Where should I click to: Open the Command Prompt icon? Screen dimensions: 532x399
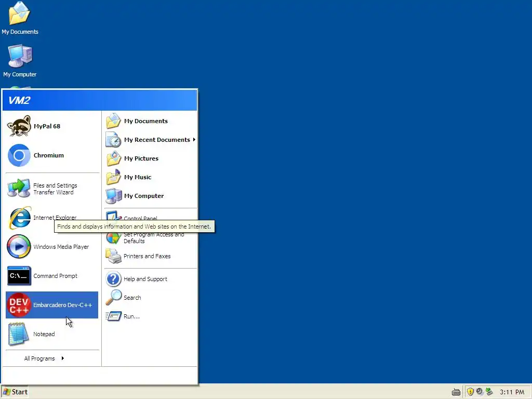[19, 276]
